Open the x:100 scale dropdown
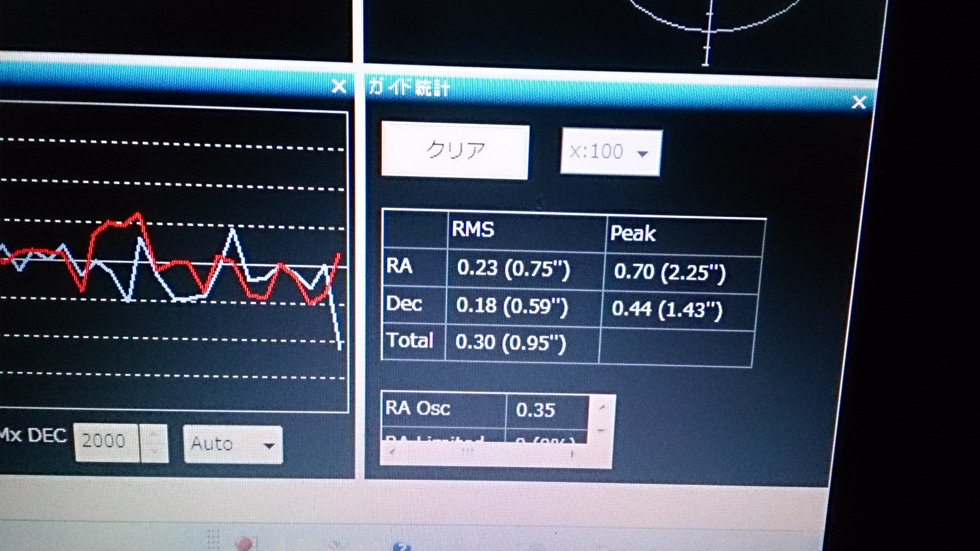This screenshot has width=980, height=551. (x=611, y=153)
